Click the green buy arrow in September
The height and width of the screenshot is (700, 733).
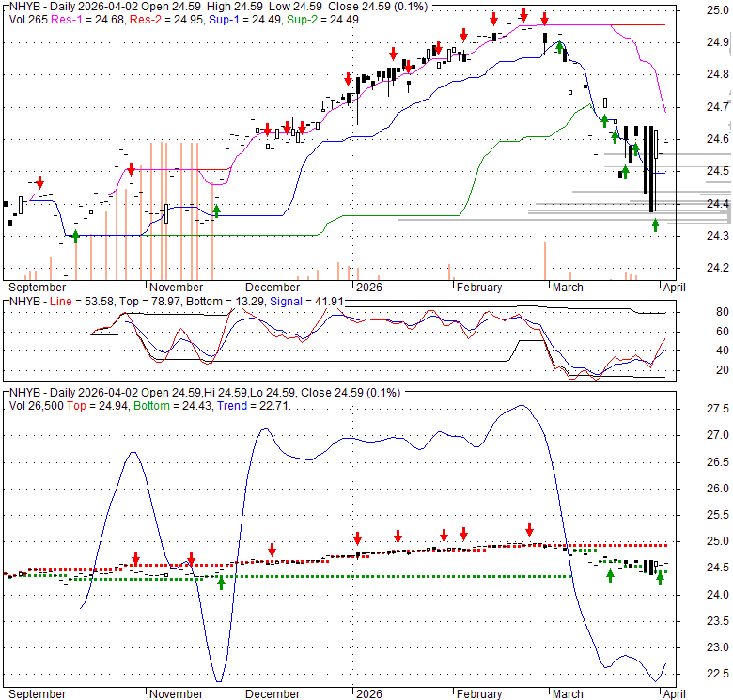75,236
